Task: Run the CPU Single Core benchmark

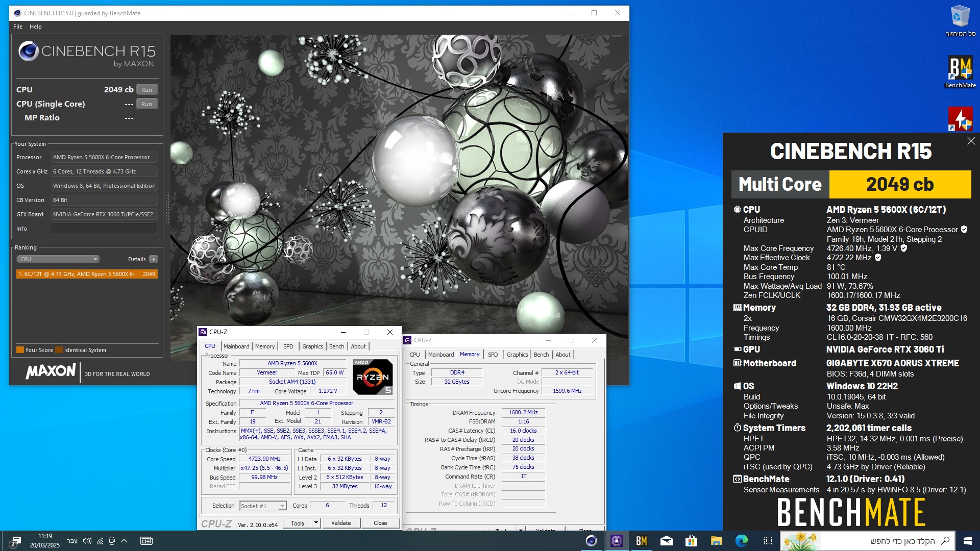Action: point(146,104)
